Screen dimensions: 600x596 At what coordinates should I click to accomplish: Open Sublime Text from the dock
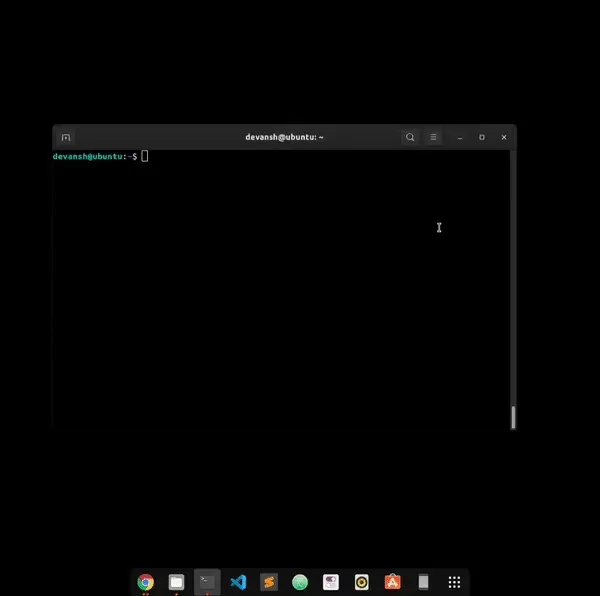click(269, 582)
